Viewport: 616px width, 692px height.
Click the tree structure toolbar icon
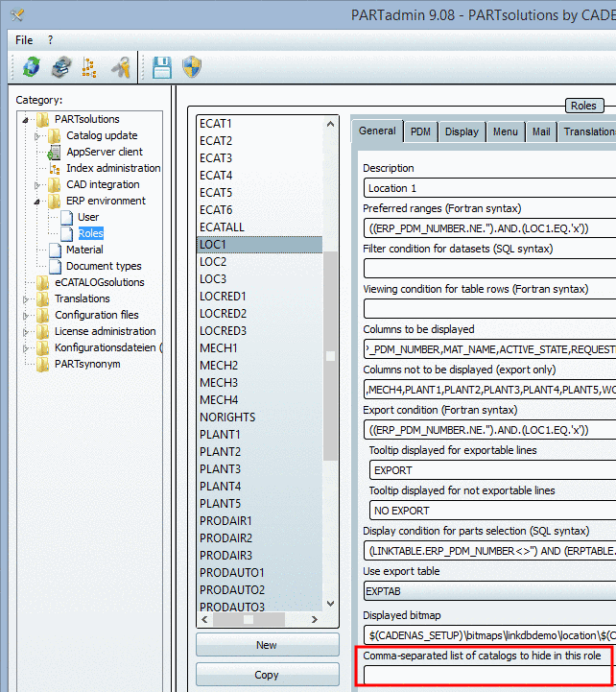pyautogui.click(x=88, y=67)
